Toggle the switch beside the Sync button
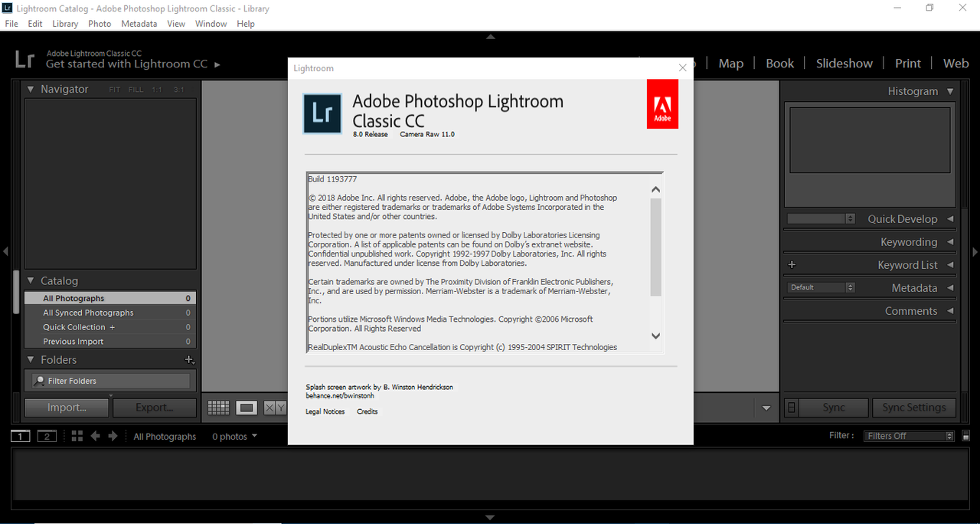Image resolution: width=980 pixels, height=524 pixels. [x=792, y=408]
